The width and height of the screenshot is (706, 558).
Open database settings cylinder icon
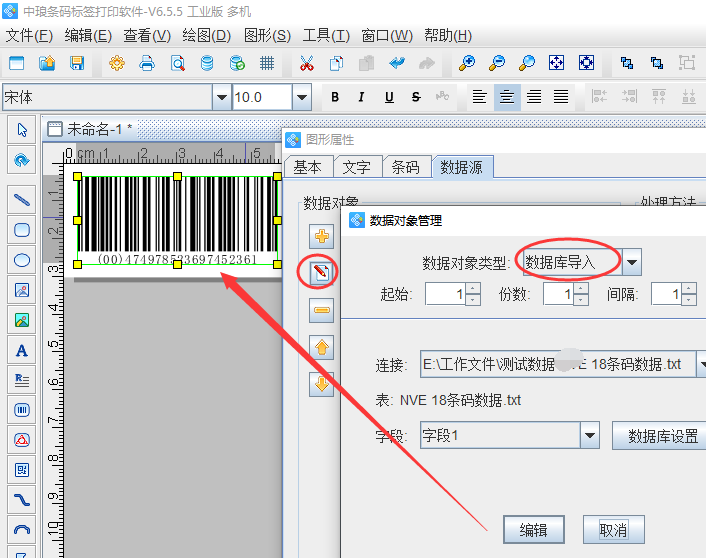coord(207,63)
